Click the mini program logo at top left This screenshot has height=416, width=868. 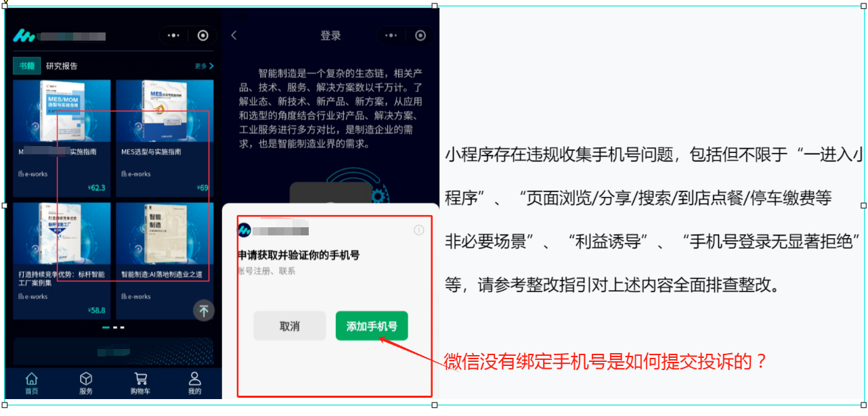pos(25,35)
